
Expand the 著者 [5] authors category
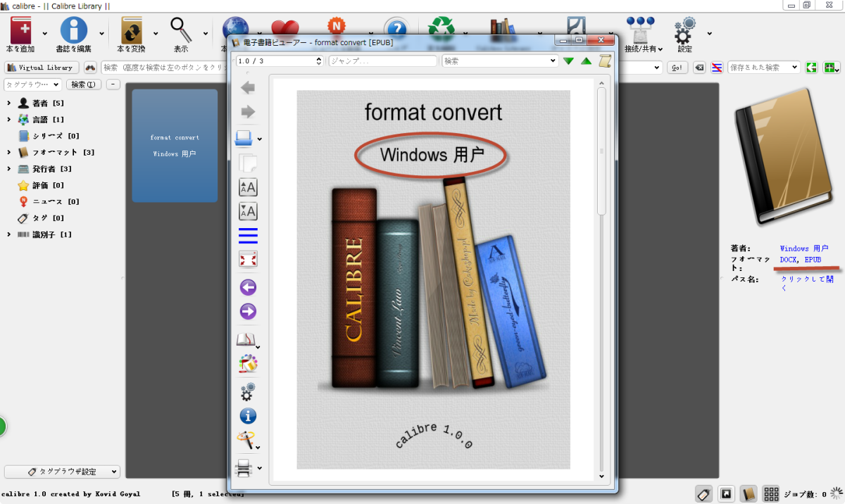(x=8, y=103)
